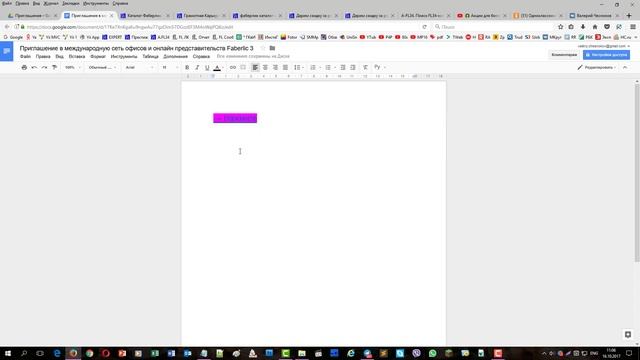
Task: Open the Windows notification center
Action: point(629,353)
